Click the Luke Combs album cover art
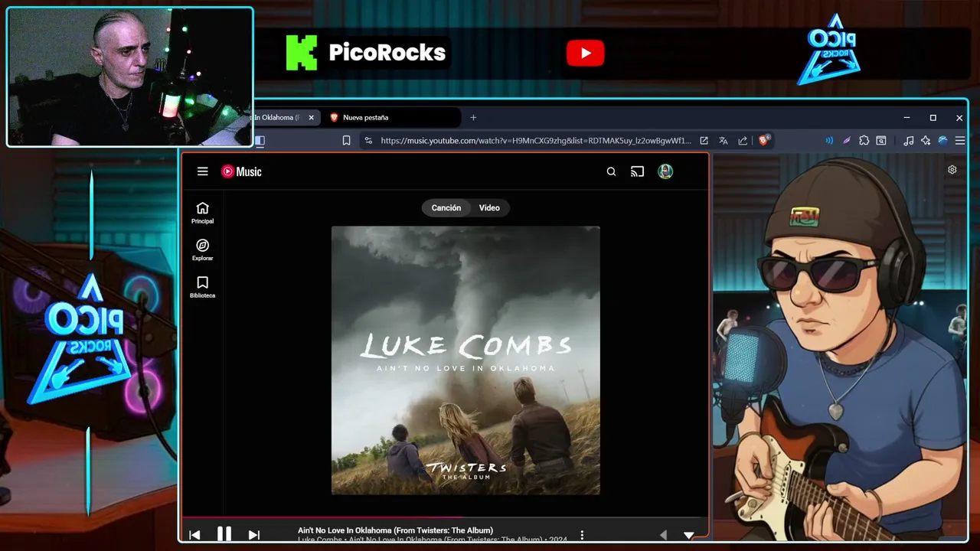 (465, 360)
